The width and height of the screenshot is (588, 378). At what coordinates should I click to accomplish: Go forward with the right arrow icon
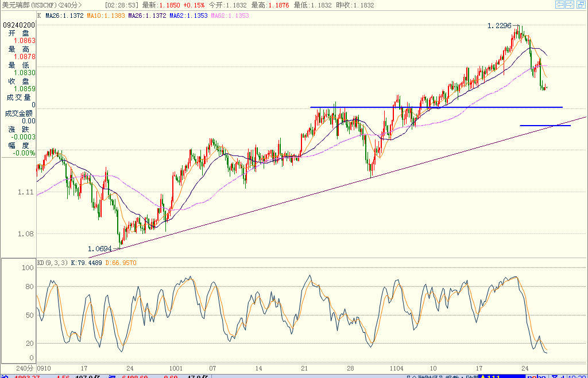point(570,5)
